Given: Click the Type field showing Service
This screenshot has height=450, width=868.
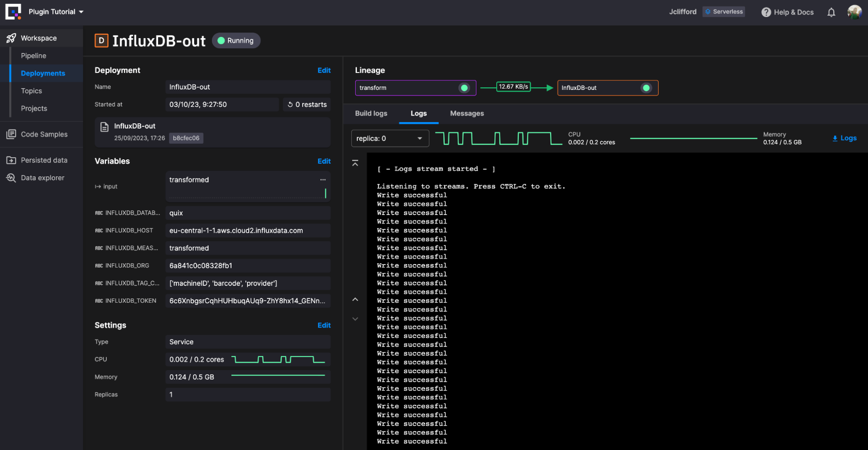Looking at the screenshot, I should (x=248, y=342).
